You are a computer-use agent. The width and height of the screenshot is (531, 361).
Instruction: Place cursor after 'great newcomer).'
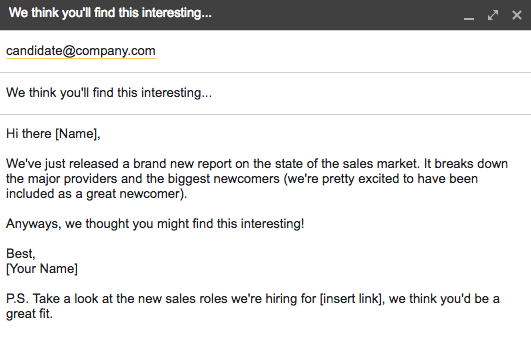[x=188, y=194]
